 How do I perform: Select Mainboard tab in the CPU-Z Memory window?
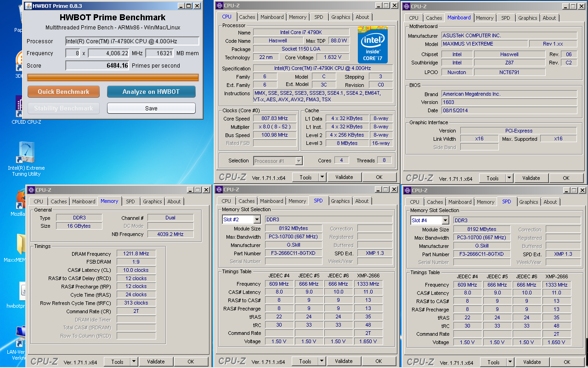point(84,201)
